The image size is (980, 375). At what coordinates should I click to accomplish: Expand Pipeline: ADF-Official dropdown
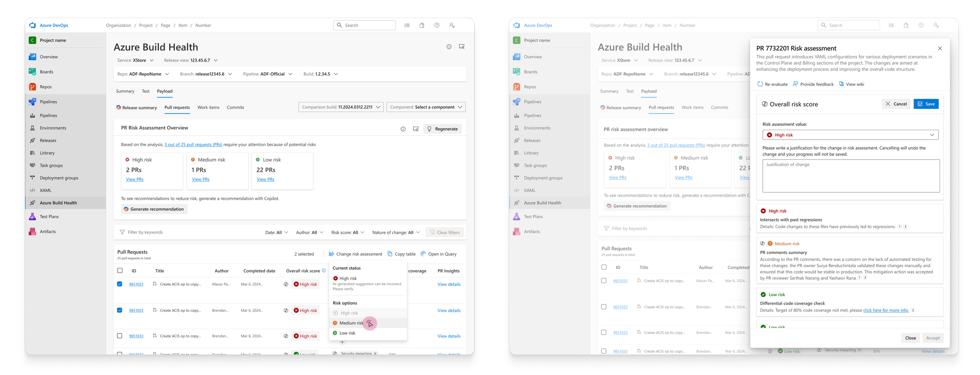point(268,74)
